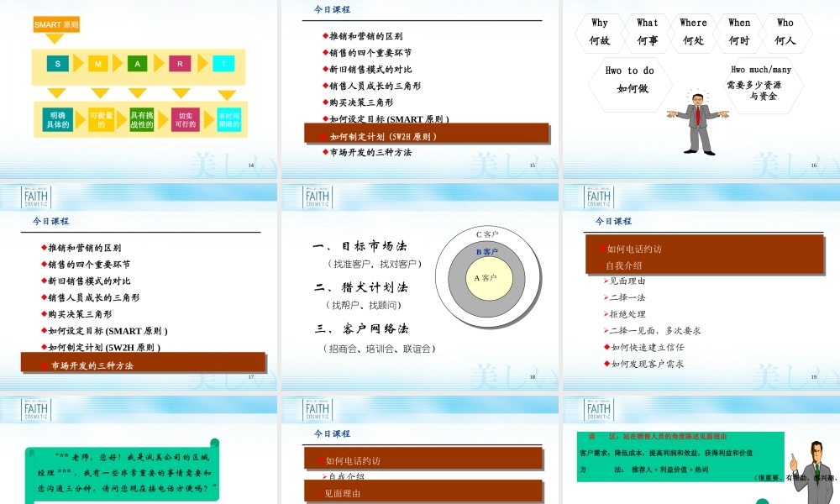The image size is (840, 504).
Task: Click the C 客户 outer ring label
Action: [x=487, y=234]
